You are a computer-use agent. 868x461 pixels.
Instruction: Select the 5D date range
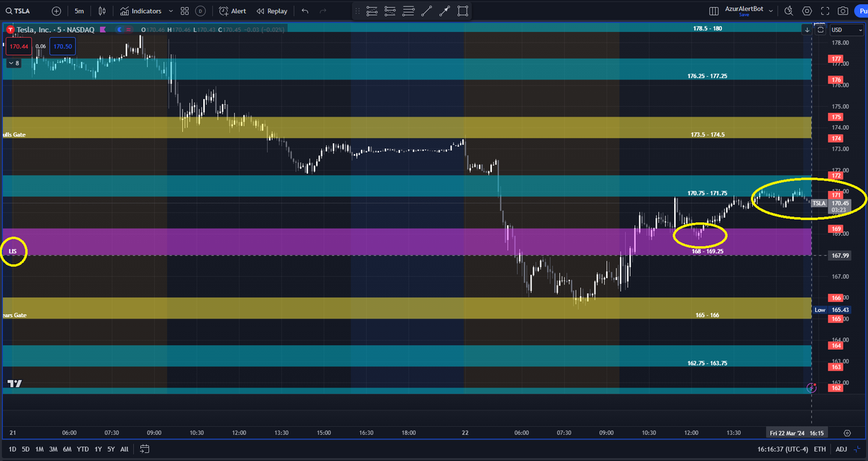click(26, 449)
